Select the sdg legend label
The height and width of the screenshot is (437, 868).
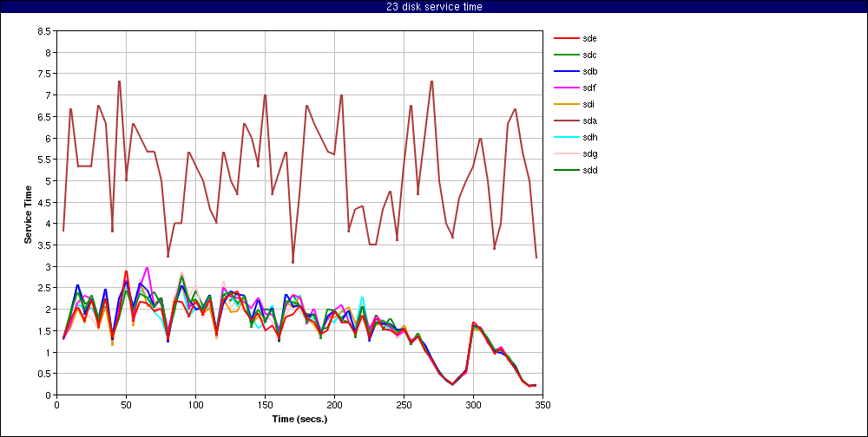tap(589, 153)
